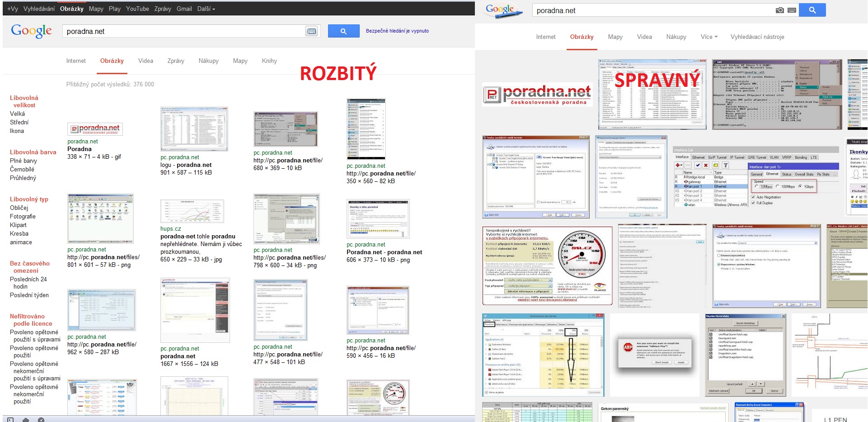Filter image type by 'Obličej'
The height and width of the screenshot is (422, 868).
[x=19, y=208]
